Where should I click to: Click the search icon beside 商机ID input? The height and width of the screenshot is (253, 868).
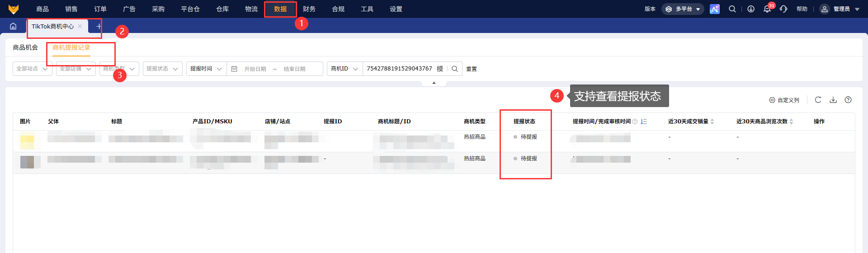[455, 69]
